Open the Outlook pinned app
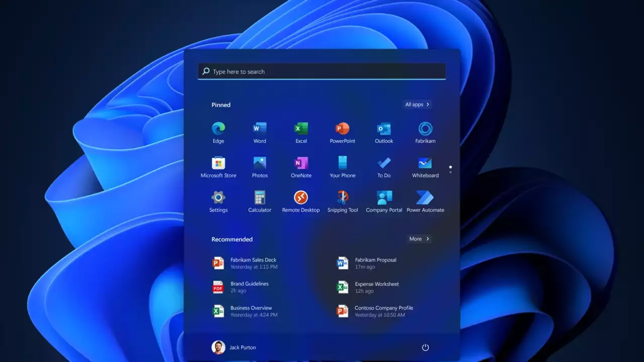The image size is (644, 362). 384,129
